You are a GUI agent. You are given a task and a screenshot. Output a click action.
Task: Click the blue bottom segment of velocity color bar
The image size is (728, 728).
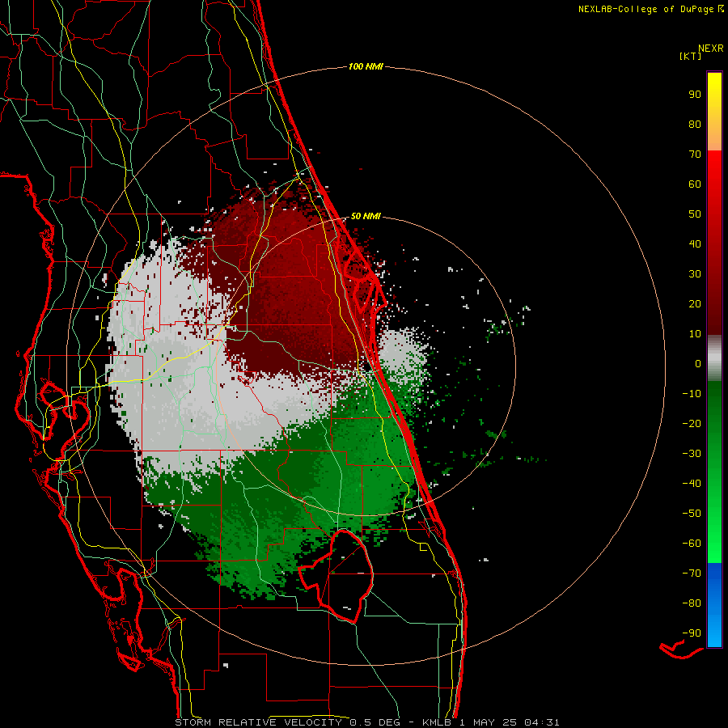tap(714, 605)
